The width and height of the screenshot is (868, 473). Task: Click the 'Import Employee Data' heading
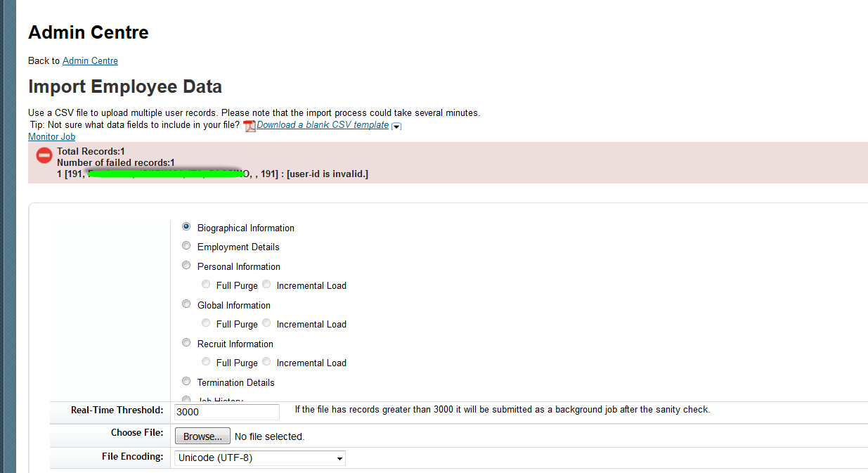125,86
